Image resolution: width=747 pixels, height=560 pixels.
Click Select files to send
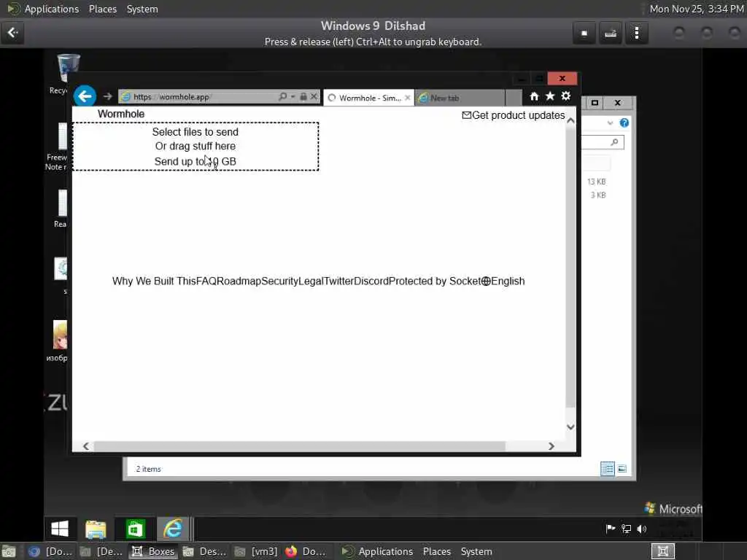coord(196,132)
